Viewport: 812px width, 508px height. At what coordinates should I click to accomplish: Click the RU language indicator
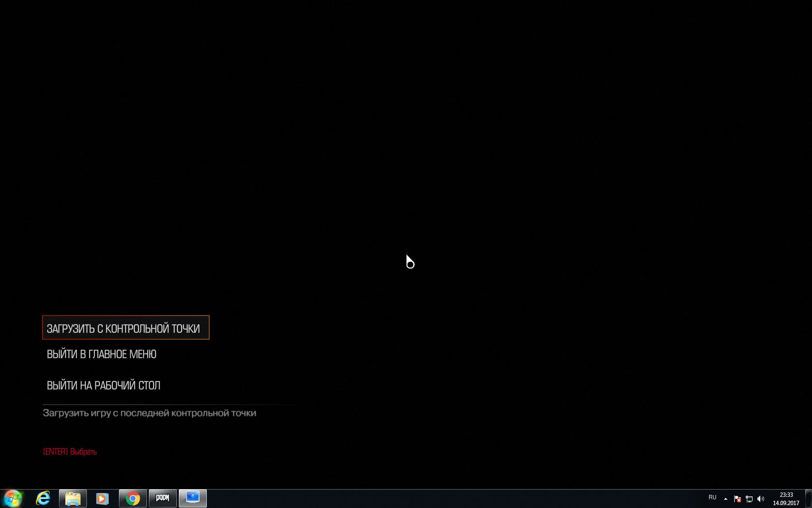[712, 497]
